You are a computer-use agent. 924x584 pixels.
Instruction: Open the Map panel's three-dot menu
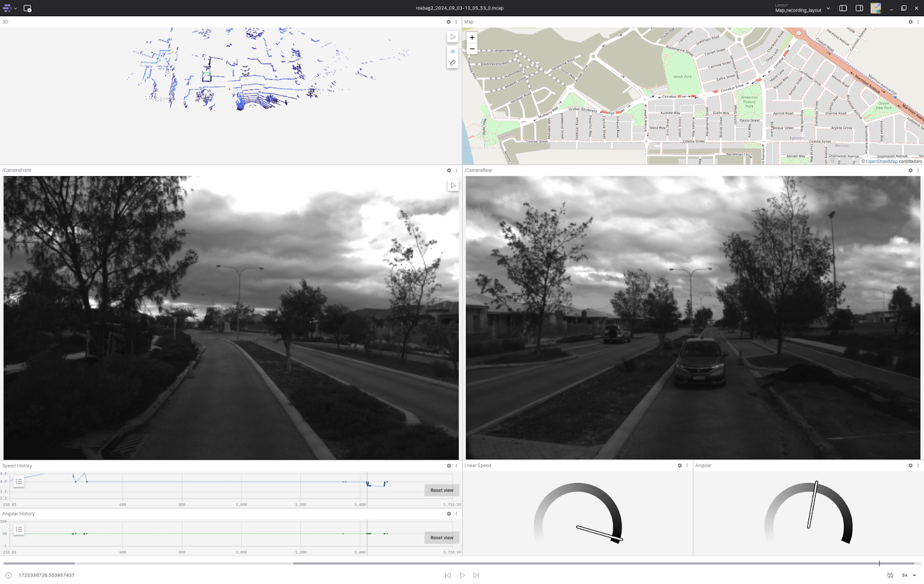point(918,22)
